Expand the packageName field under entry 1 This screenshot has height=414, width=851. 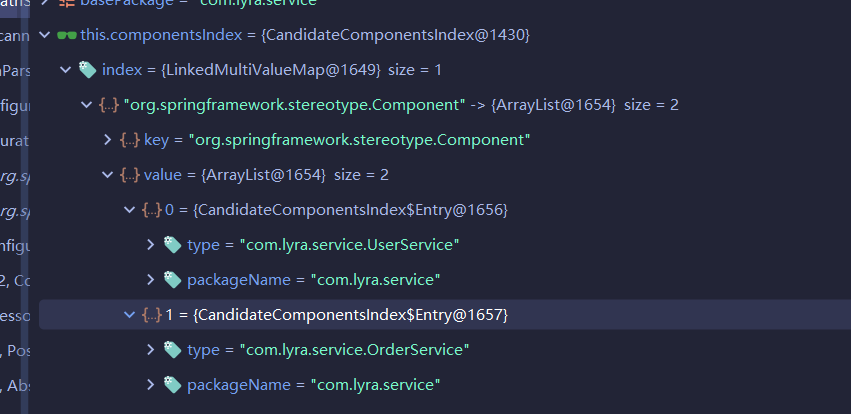151,385
